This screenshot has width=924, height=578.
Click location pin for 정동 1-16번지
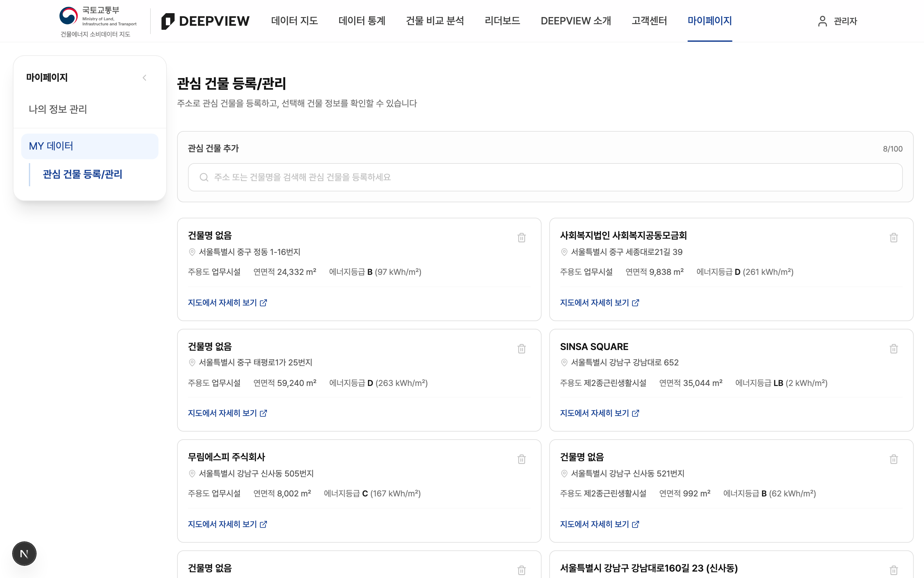[192, 252]
